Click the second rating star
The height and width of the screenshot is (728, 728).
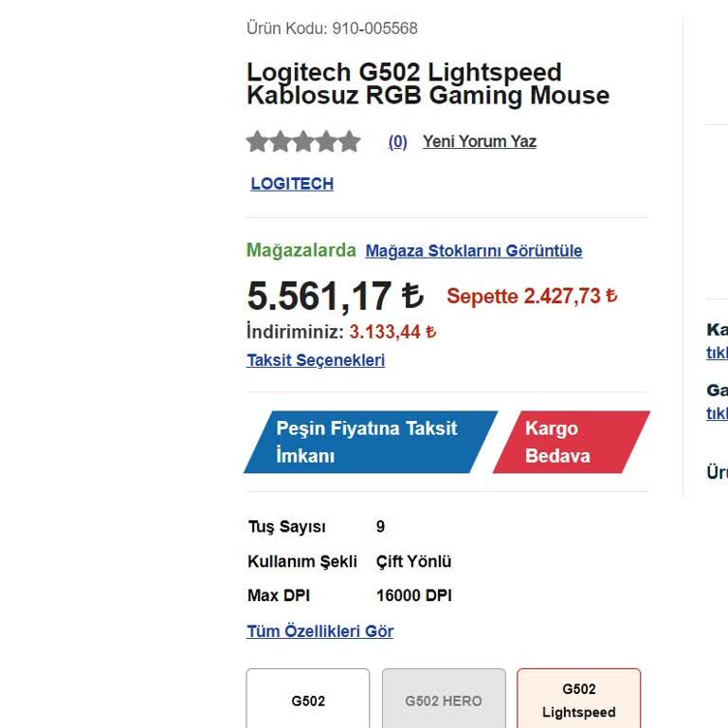tap(281, 142)
